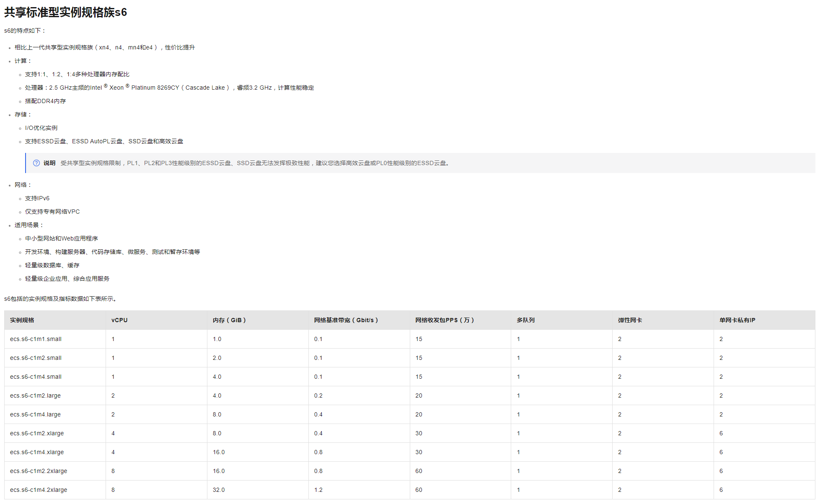820x504 pixels.
Task: Click the question mark note icon
Action: [x=36, y=163]
